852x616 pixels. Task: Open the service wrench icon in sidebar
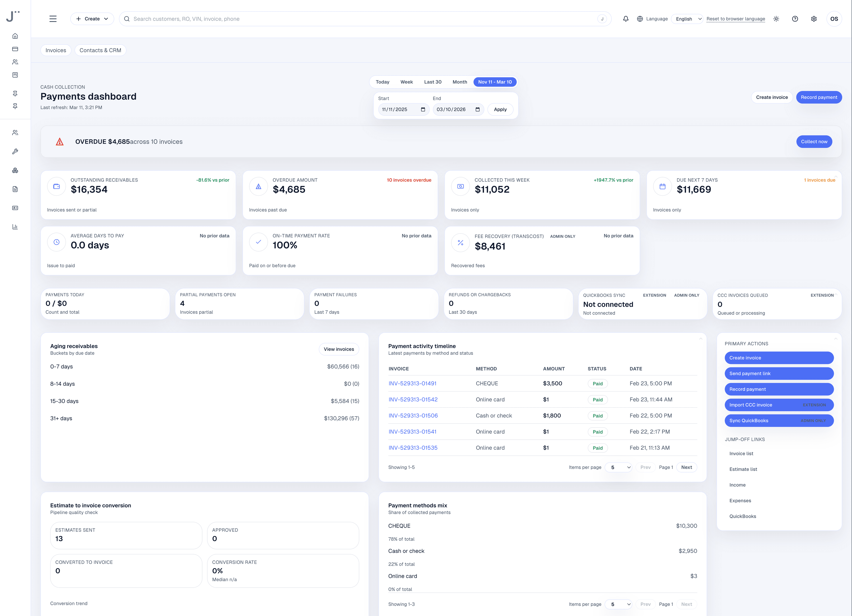[x=15, y=152]
